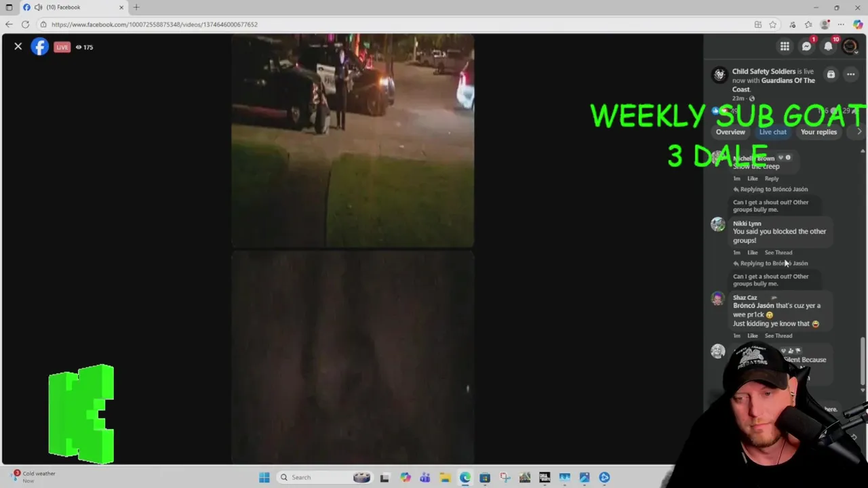Open File Explorer on the taskbar
The width and height of the screenshot is (868, 488).
[x=445, y=477]
